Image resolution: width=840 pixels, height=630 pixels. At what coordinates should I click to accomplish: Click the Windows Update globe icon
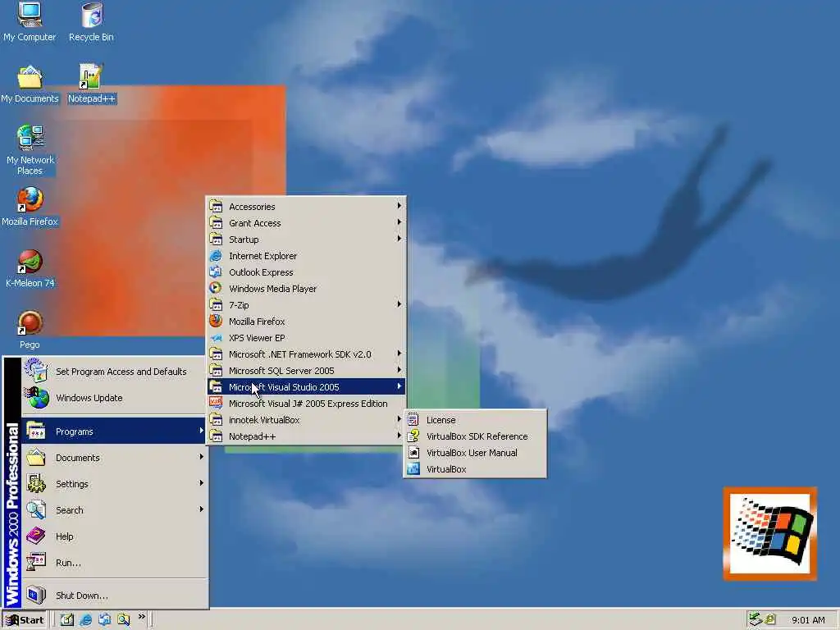point(36,398)
